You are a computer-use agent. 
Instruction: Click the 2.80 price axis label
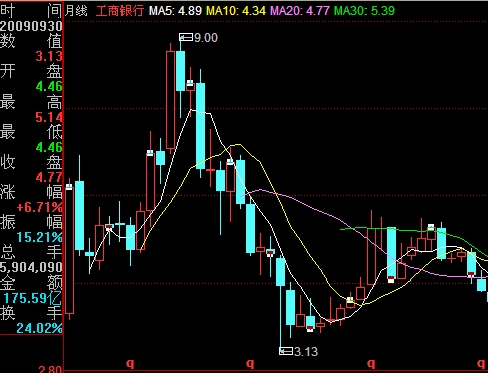pyautogui.click(x=50, y=369)
